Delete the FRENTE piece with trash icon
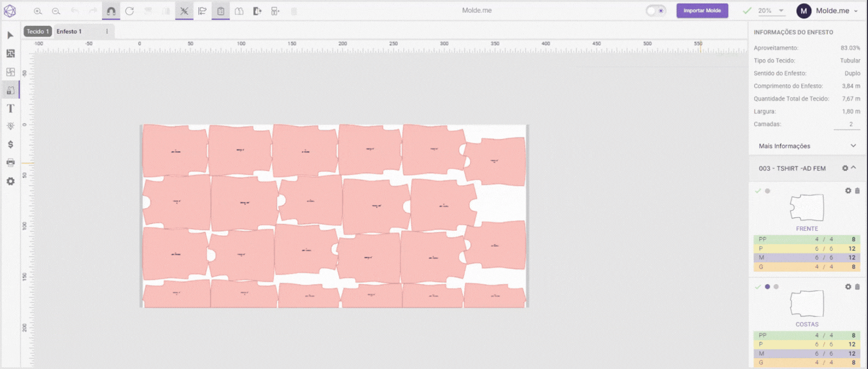The width and height of the screenshot is (868, 369). click(x=858, y=191)
